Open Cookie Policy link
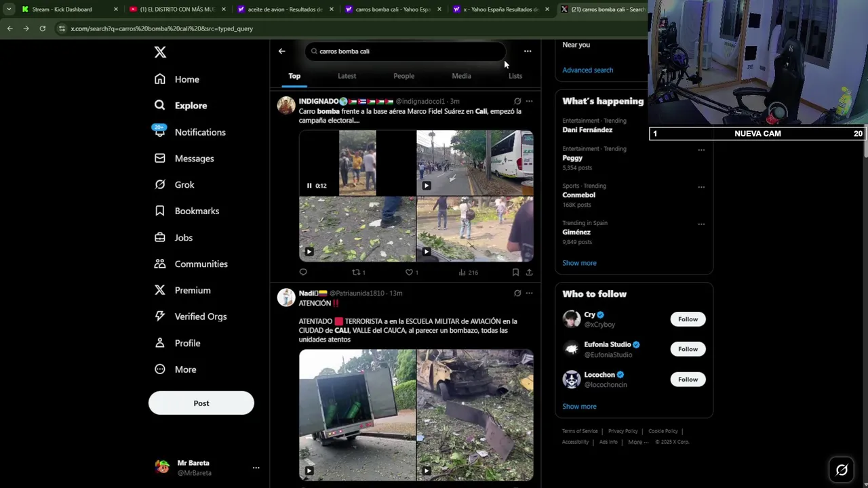The width and height of the screenshot is (868, 488). [663, 431]
